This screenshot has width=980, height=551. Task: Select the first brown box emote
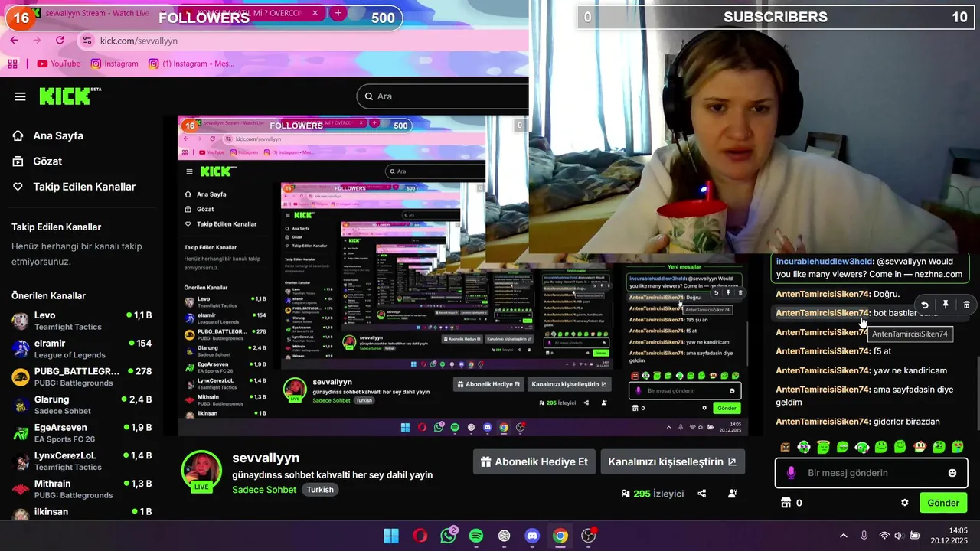785,447
